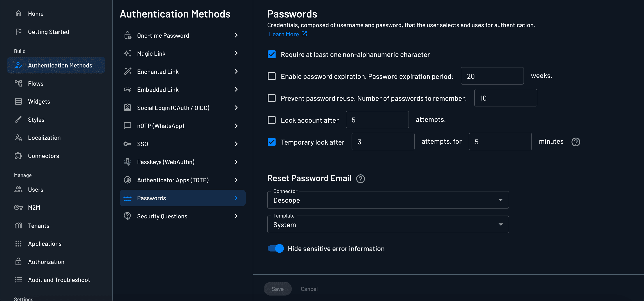Image resolution: width=644 pixels, height=301 pixels.
Task: Enable the Lock account after attempts checkbox
Action: [x=271, y=119]
